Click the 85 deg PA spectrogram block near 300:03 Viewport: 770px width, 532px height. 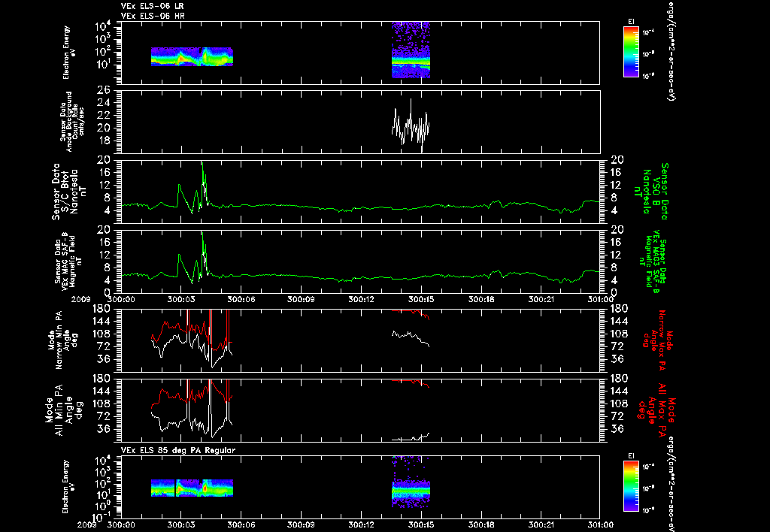pyautogui.click(x=192, y=488)
